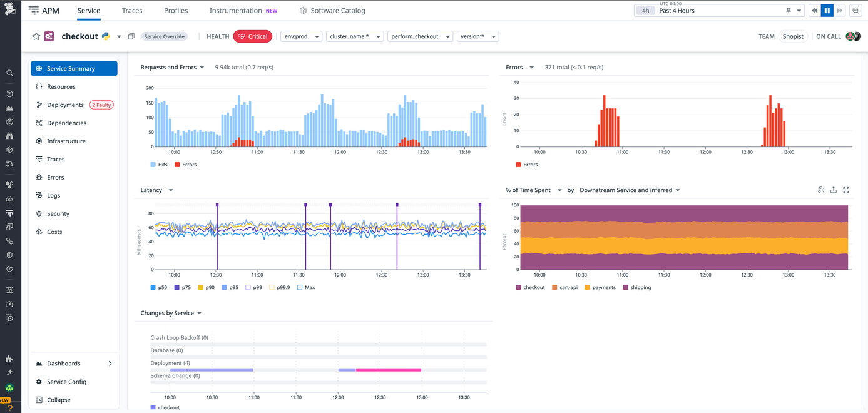The height and width of the screenshot is (413, 868).
Task: Click the APM menu icon
Action: point(34,10)
